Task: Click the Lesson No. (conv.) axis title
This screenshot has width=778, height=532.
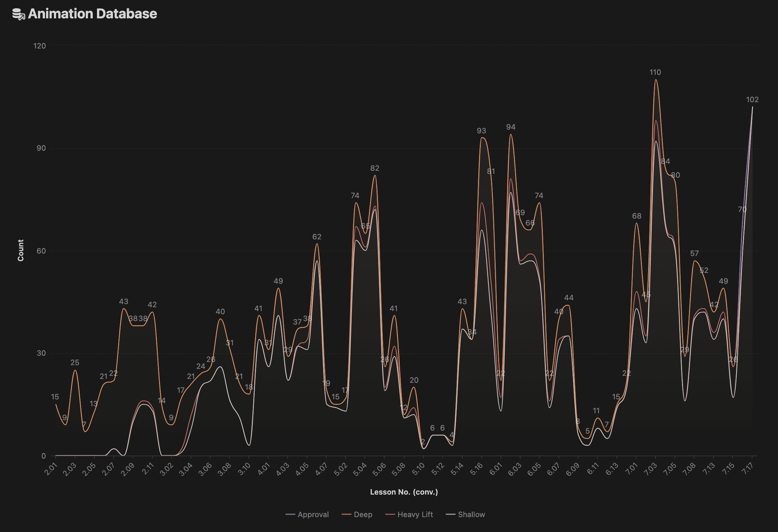Action: (404, 492)
